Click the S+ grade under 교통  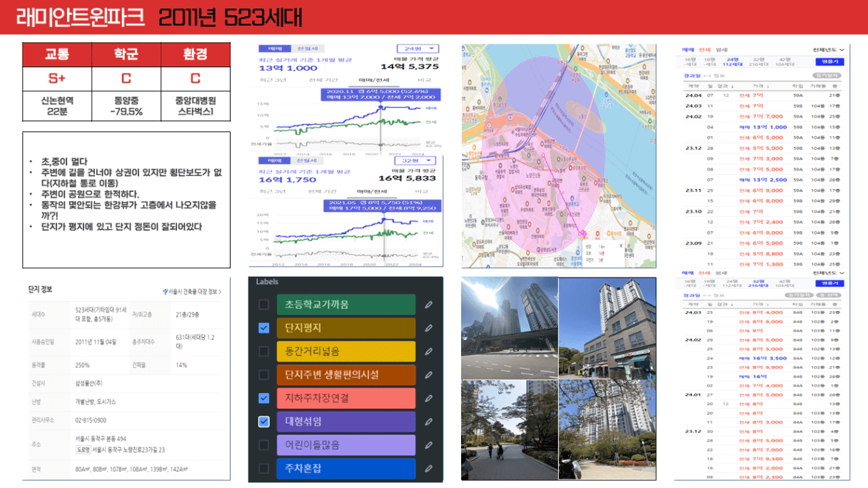[x=56, y=78]
